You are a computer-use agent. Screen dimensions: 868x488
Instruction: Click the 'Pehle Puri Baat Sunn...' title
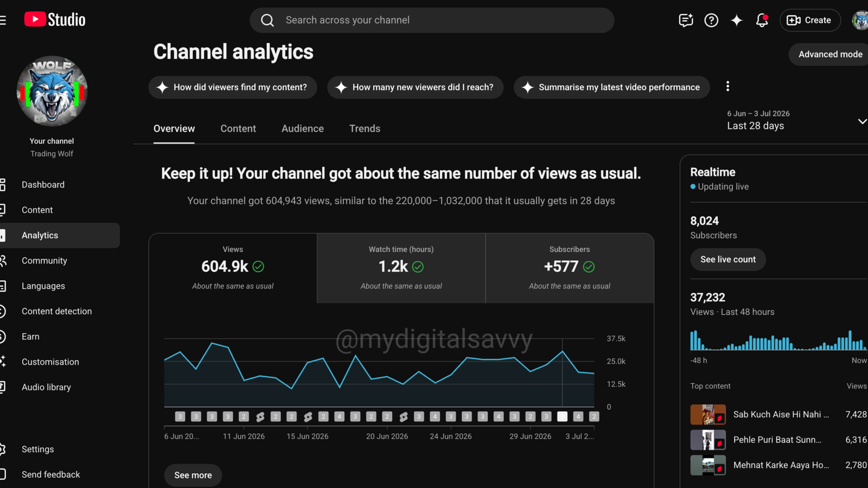[x=777, y=440]
